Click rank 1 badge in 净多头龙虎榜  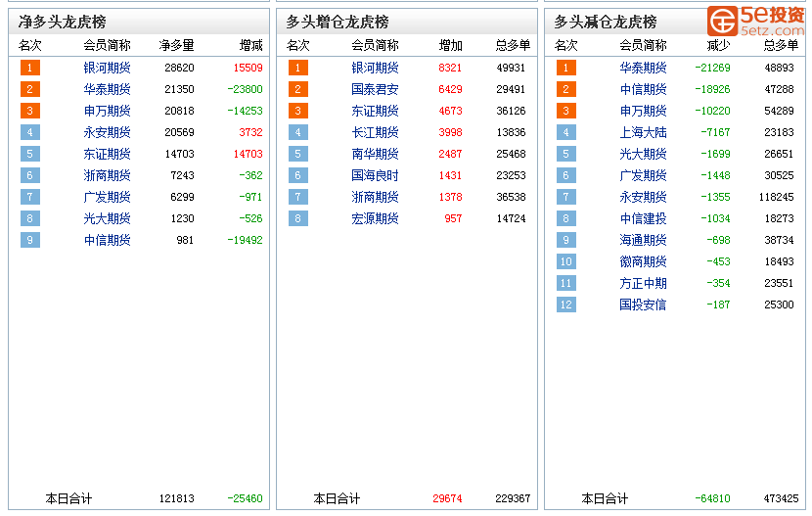[x=30, y=68]
